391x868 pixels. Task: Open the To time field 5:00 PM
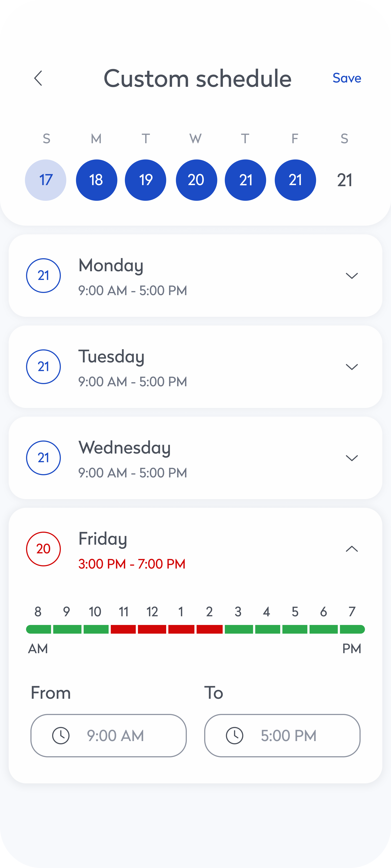pos(282,735)
